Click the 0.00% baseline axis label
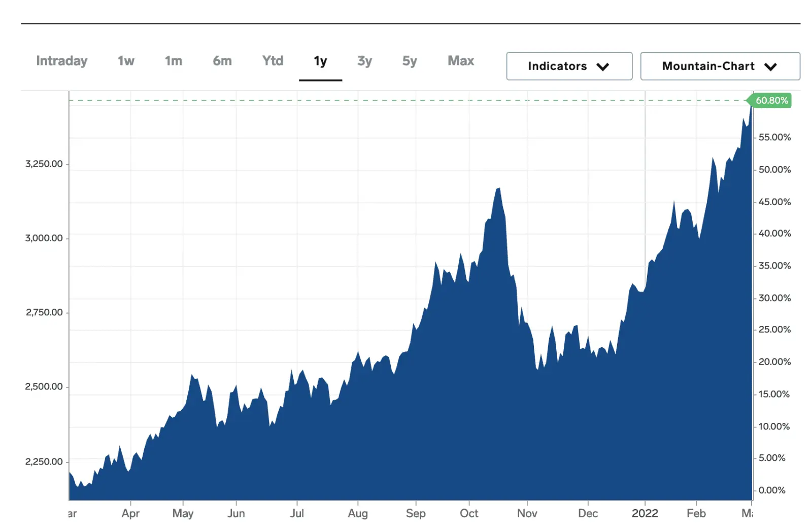This screenshot has width=812, height=530. [x=772, y=490]
